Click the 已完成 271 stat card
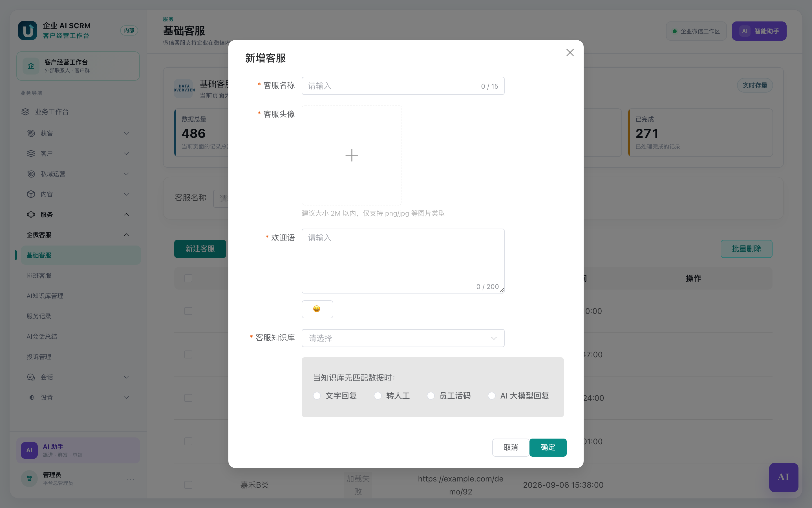 (x=700, y=132)
